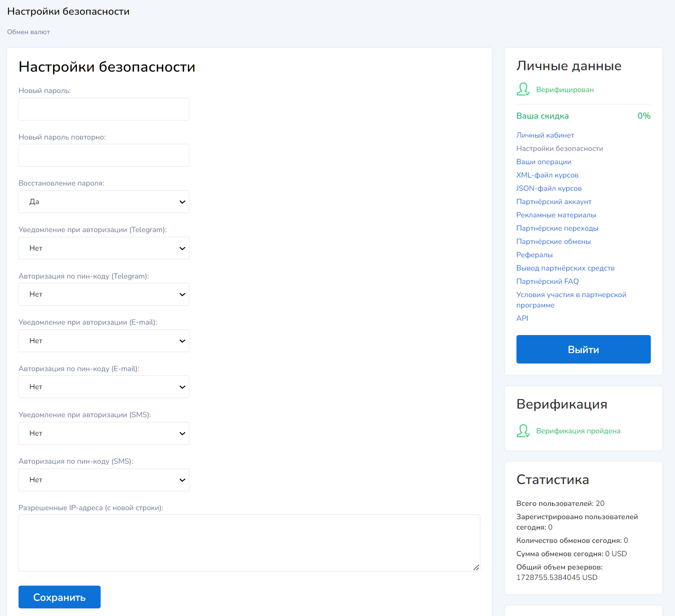This screenshot has height=616, width=675.
Task: Go to Ваши операции page
Action: coord(544,162)
